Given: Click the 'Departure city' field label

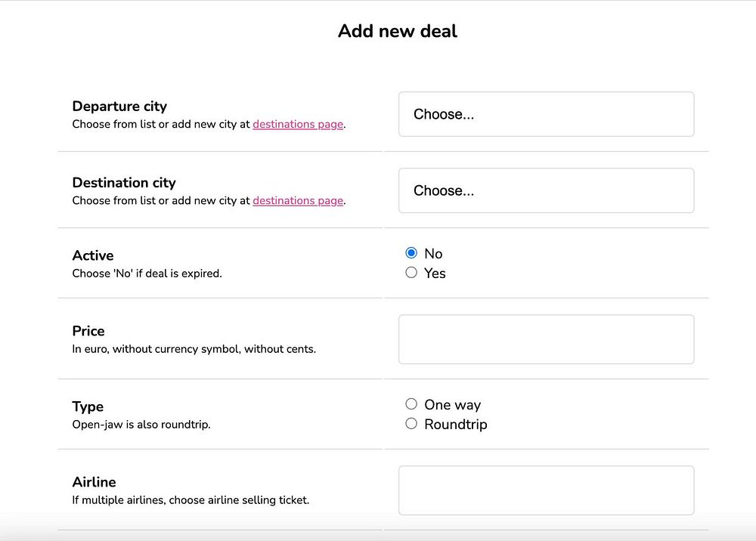Looking at the screenshot, I should [119, 107].
